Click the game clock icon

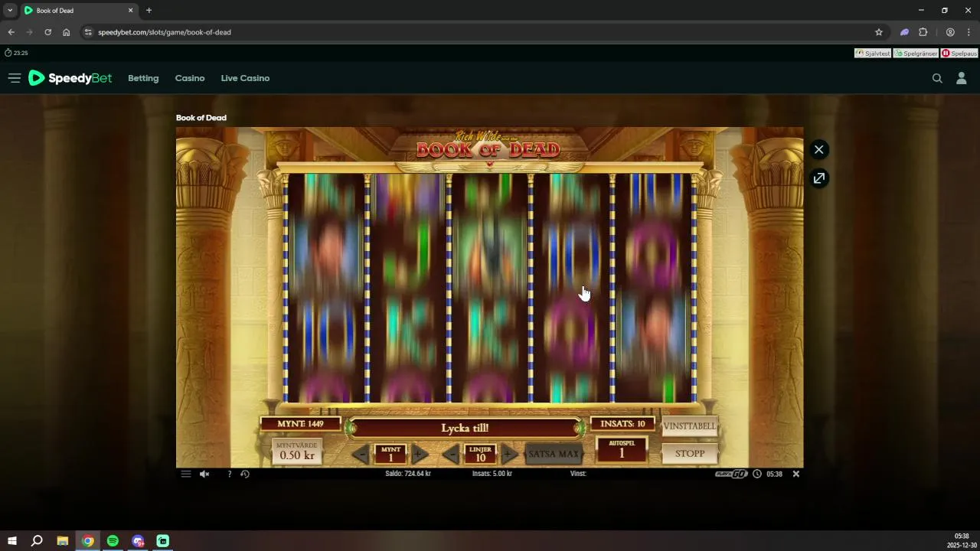coord(757,474)
